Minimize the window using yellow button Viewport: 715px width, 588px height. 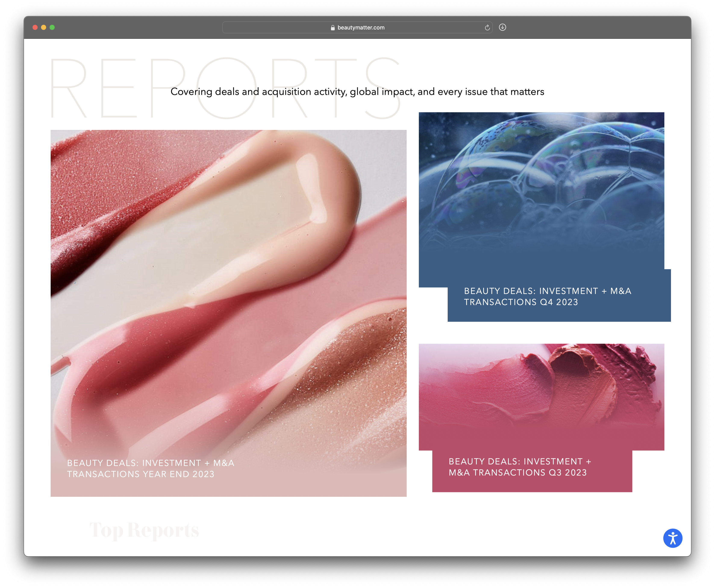[44, 27]
